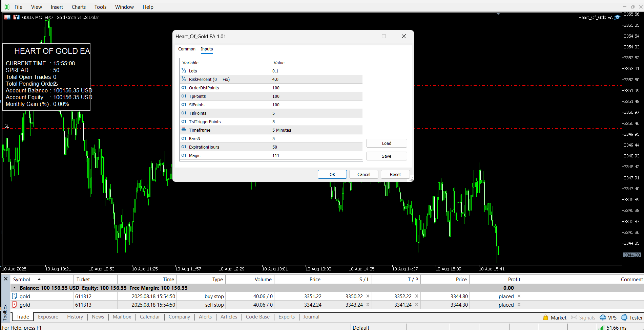Open the Mailbox tab in Toolbox
Screen dimensions: 644x330
pos(122,317)
